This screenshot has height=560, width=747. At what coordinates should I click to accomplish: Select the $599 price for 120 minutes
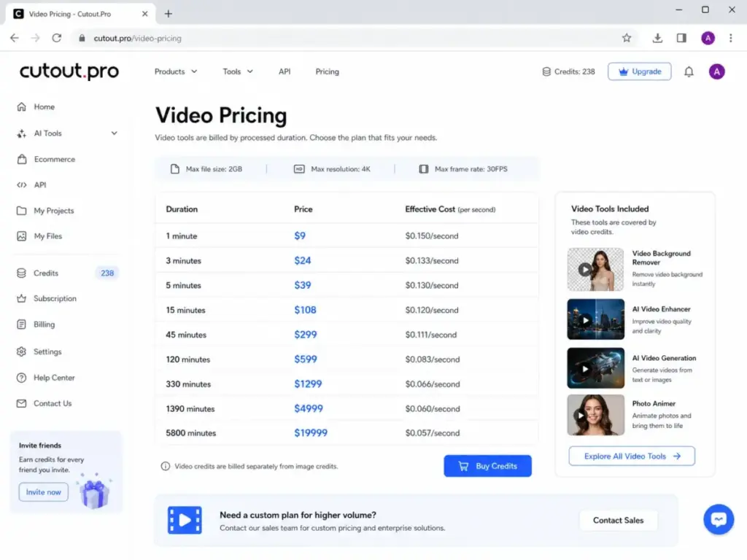(x=306, y=359)
